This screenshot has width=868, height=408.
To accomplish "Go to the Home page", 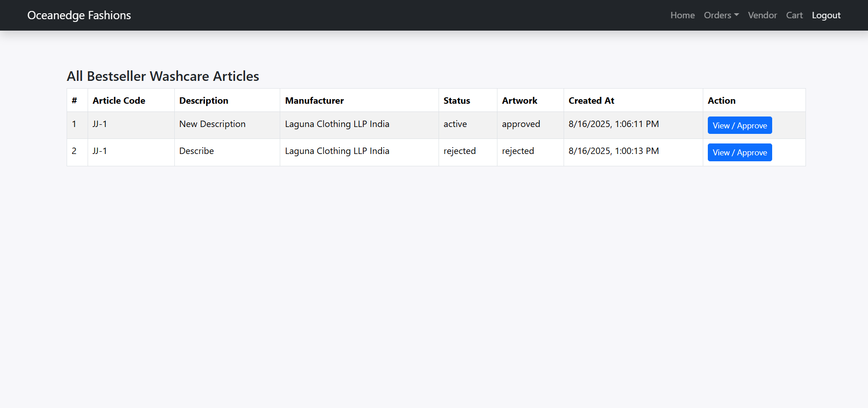I will pos(682,15).
